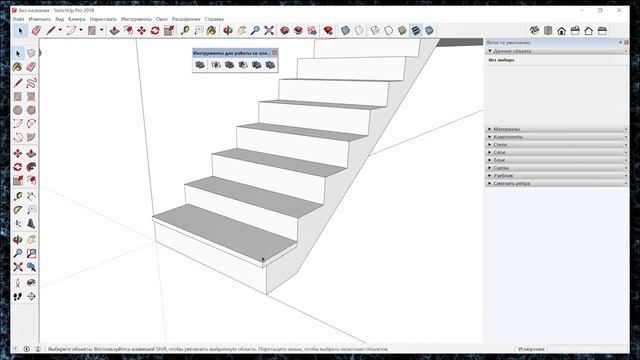Open the Файл menu

[x=18, y=19]
